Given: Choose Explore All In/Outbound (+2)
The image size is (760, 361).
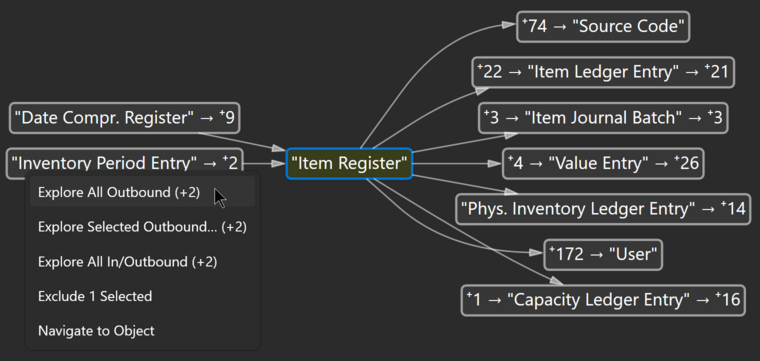Looking at the screenshot, I should point(142,262).
